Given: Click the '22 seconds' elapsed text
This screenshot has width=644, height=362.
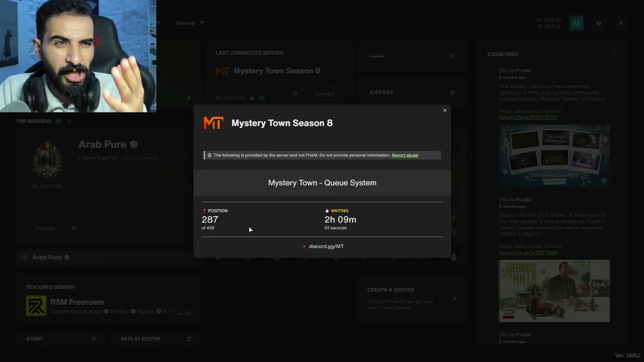Looking at the screenshot, I should click(x=335, y=228).
